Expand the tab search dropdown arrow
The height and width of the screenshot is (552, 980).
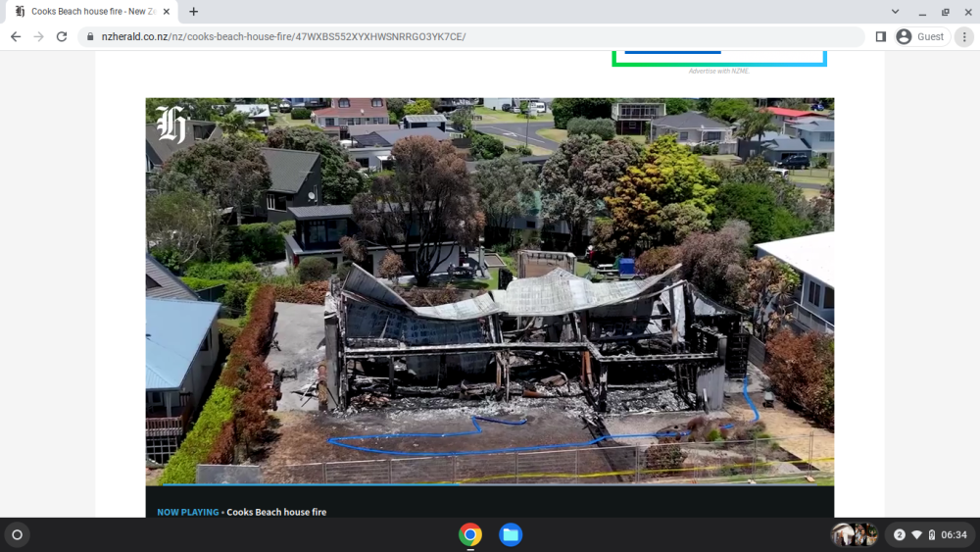click(895, 12)
